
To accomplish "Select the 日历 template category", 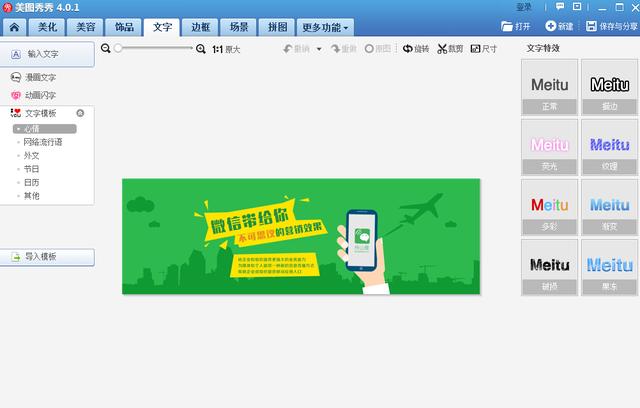I will [31, 182].
